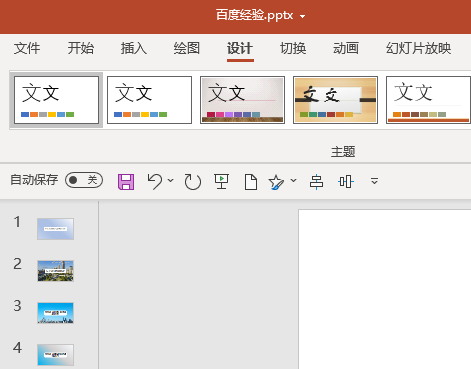
Task: Open the 幻灯片放映 (Slide Show) tab
Action: pos(419,48)
